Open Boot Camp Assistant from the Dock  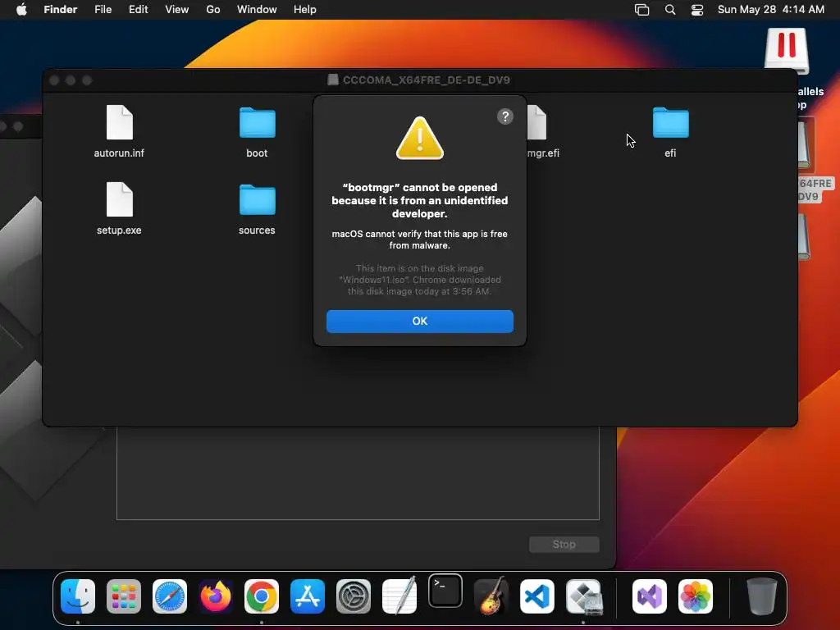tap(584, 596)
